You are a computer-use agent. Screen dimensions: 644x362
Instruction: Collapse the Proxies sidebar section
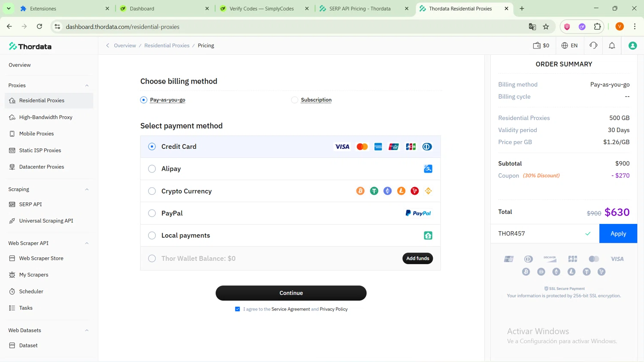pos(87,85)
